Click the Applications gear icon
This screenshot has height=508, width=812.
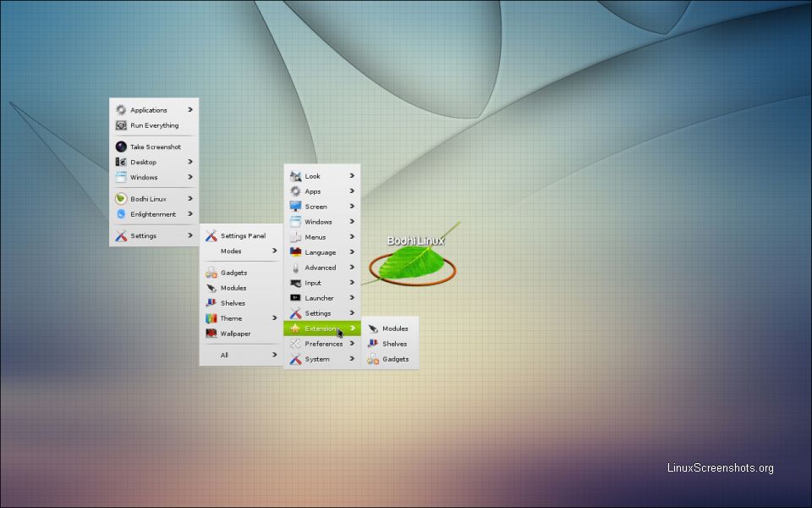point(121,110)
